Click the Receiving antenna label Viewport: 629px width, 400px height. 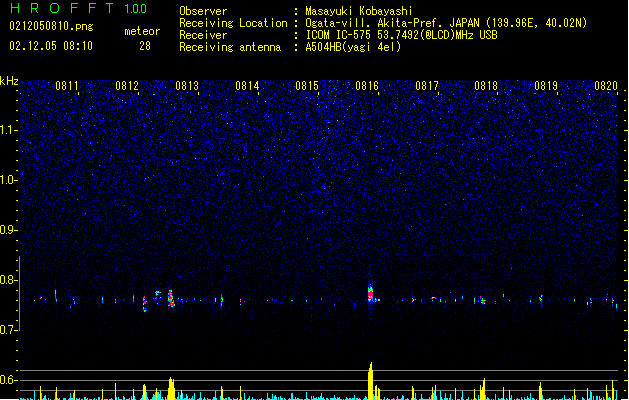click(230, 47)
